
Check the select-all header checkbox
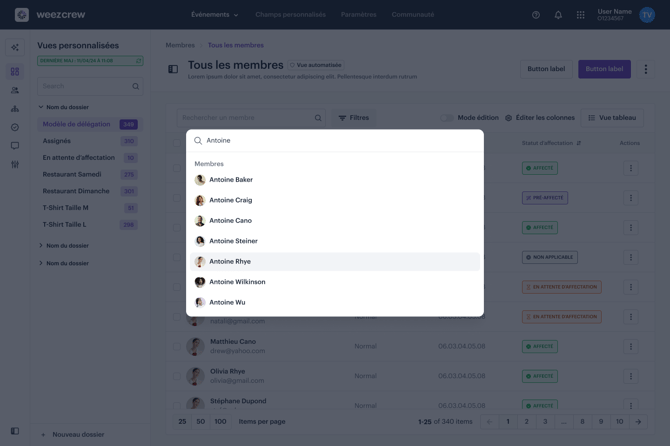176,143
